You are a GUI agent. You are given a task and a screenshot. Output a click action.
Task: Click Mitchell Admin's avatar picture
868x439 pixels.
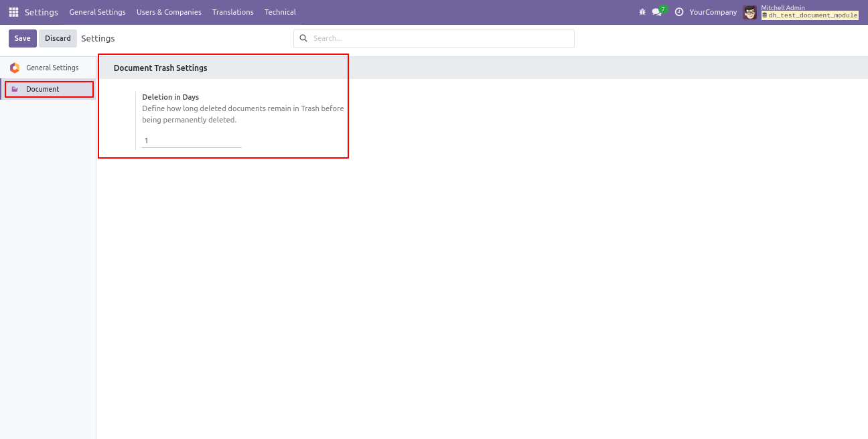750,12
